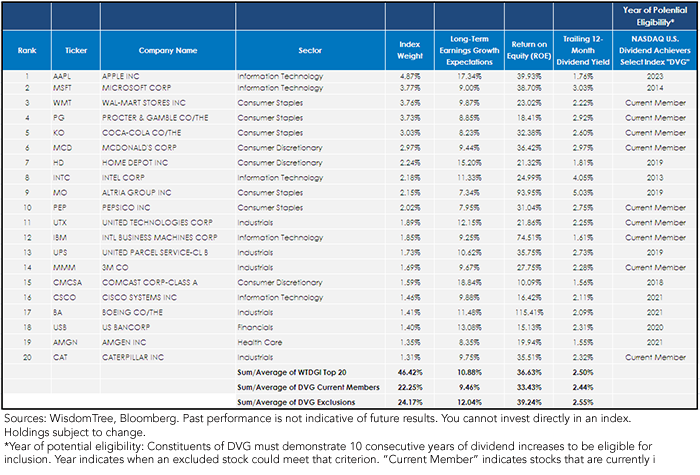Click Health Care sector cell
The width and height of the screenshot is (700, 475).
(x=260, y=342)
